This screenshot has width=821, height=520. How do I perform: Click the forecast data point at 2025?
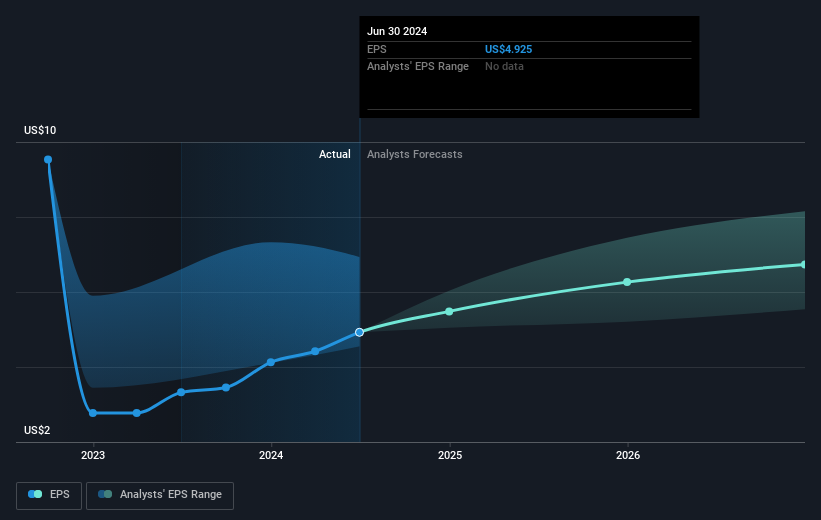tap(449, 311)
